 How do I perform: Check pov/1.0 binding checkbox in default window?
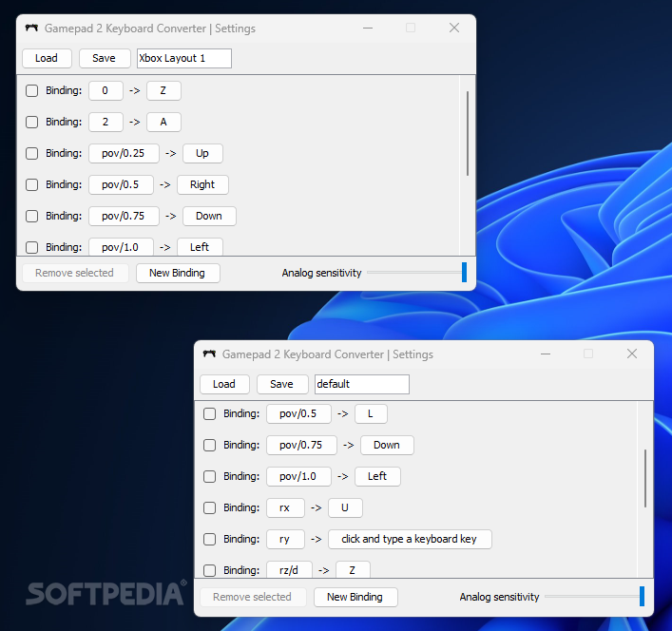point(209,476)
